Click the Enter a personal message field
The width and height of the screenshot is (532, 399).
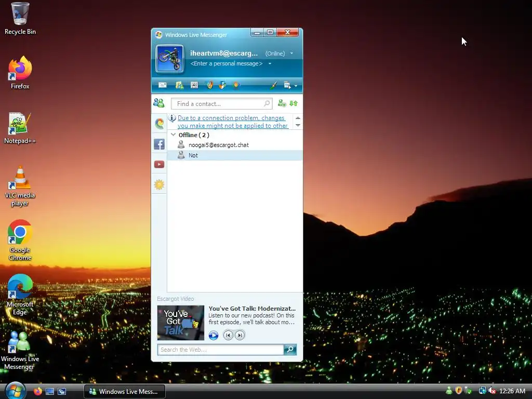227,63
